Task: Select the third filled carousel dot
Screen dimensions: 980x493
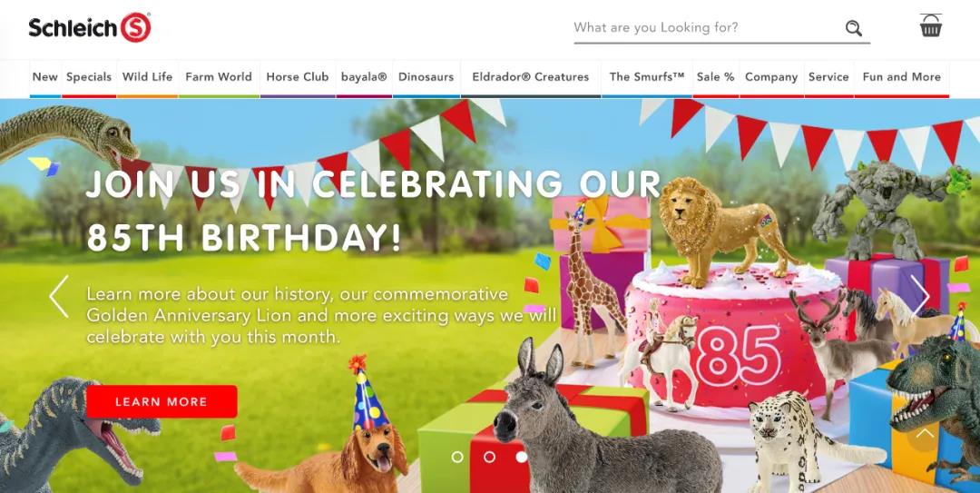Action: [x=521, y=458]
